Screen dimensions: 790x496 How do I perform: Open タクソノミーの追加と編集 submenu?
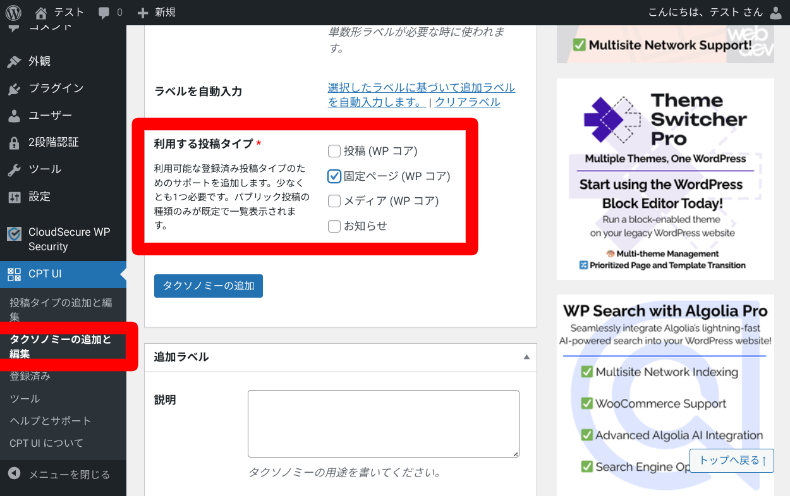[60, 346]
